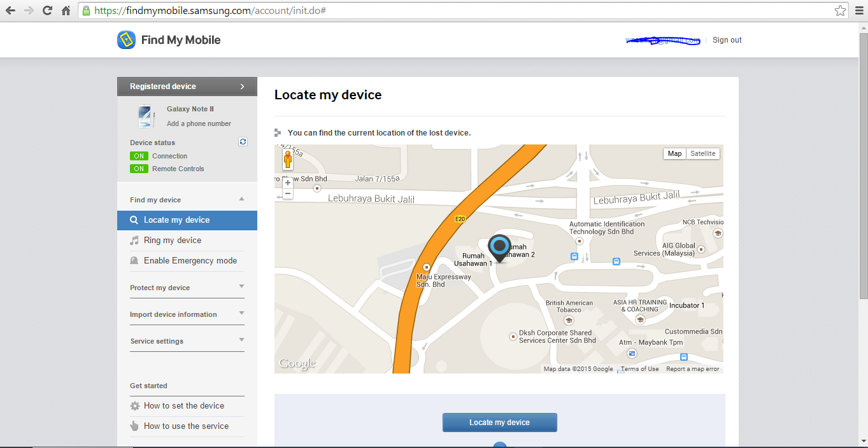This screenshot has width=868, height=448.
Task: Click the NCB Techvision place marker
Action: tap(718, 234)
